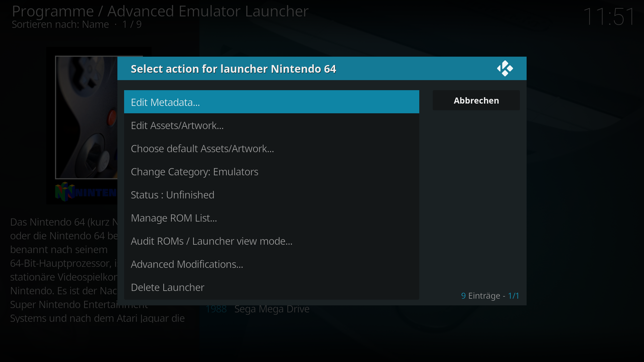Select Delete Launcher entry

point(271,287)
